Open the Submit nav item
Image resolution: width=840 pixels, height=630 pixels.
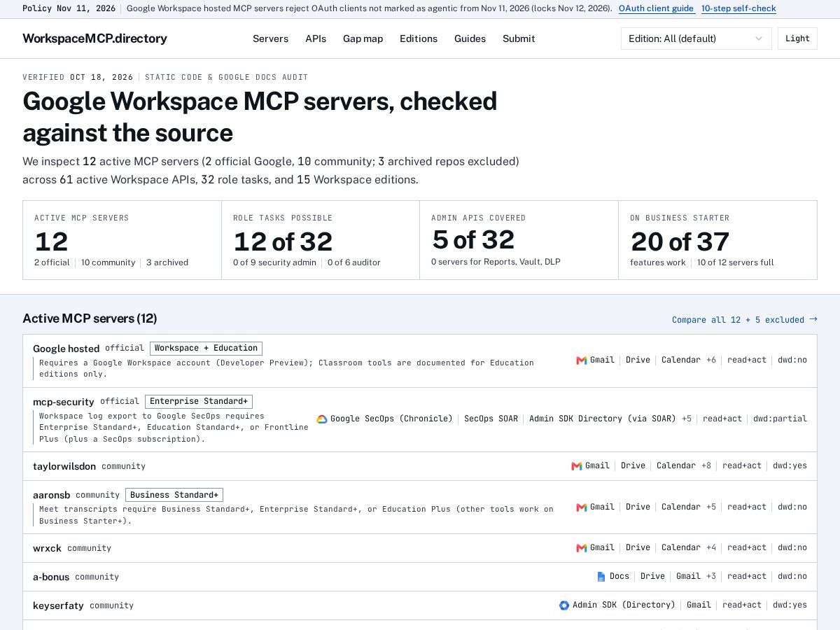tap(519, 38)
